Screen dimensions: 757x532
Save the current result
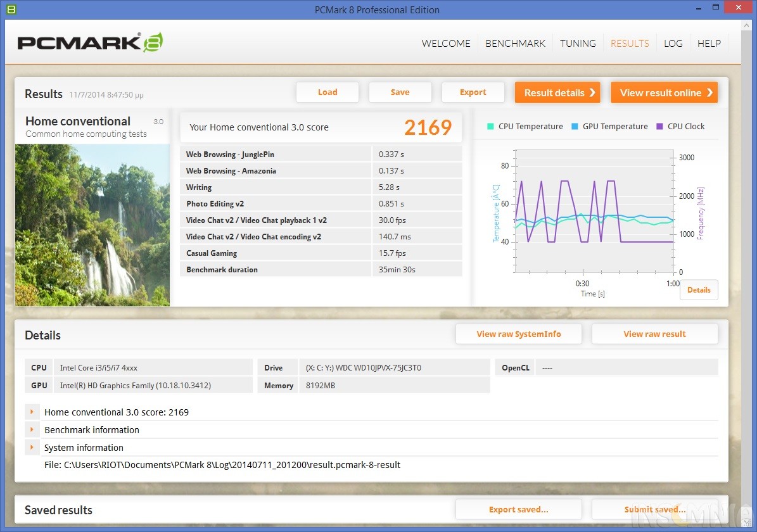click(400, 92)
